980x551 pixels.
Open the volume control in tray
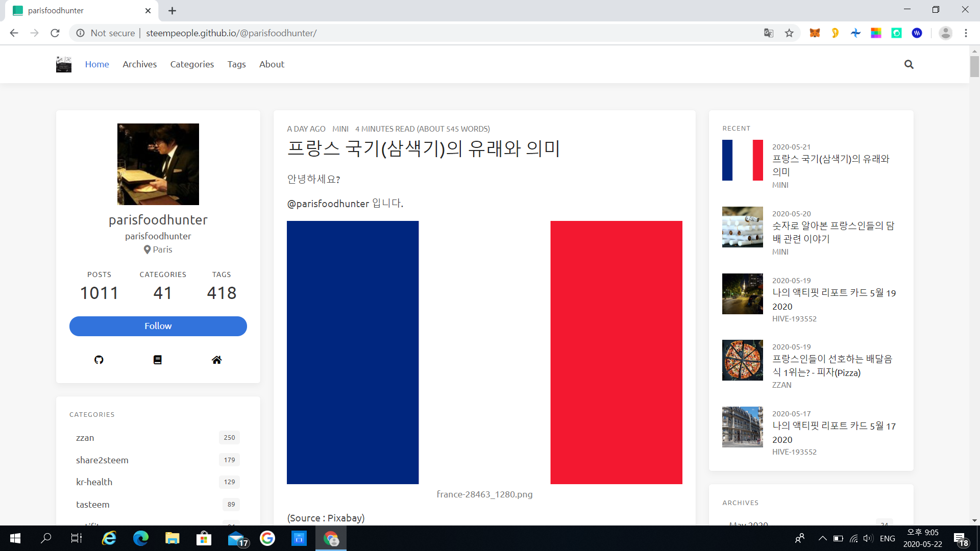coord(868,538)
